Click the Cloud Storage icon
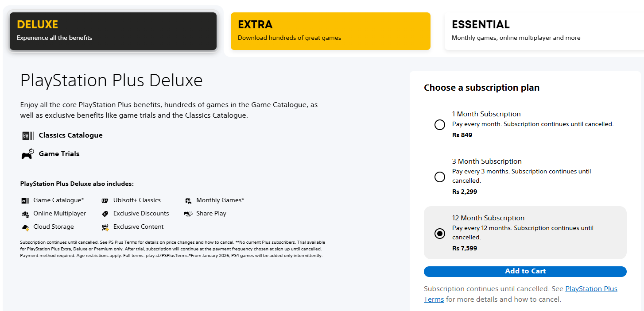Viewport: 644px width, 311px height. 25,227
